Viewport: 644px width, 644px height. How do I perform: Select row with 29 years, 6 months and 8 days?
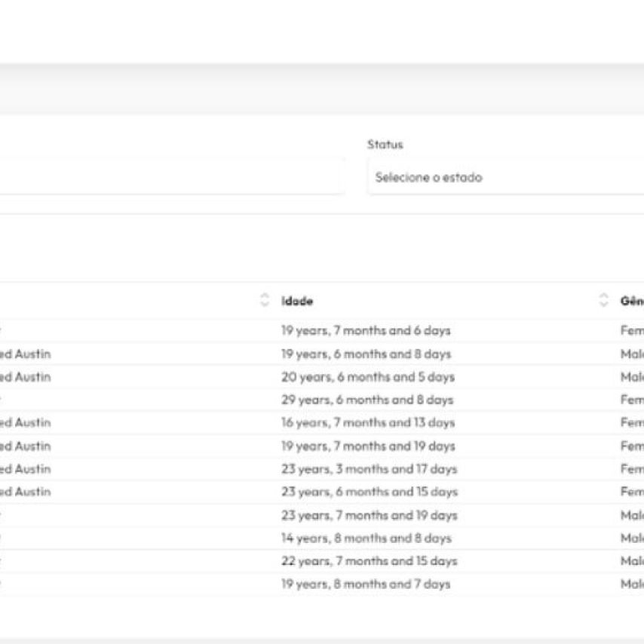366,400
